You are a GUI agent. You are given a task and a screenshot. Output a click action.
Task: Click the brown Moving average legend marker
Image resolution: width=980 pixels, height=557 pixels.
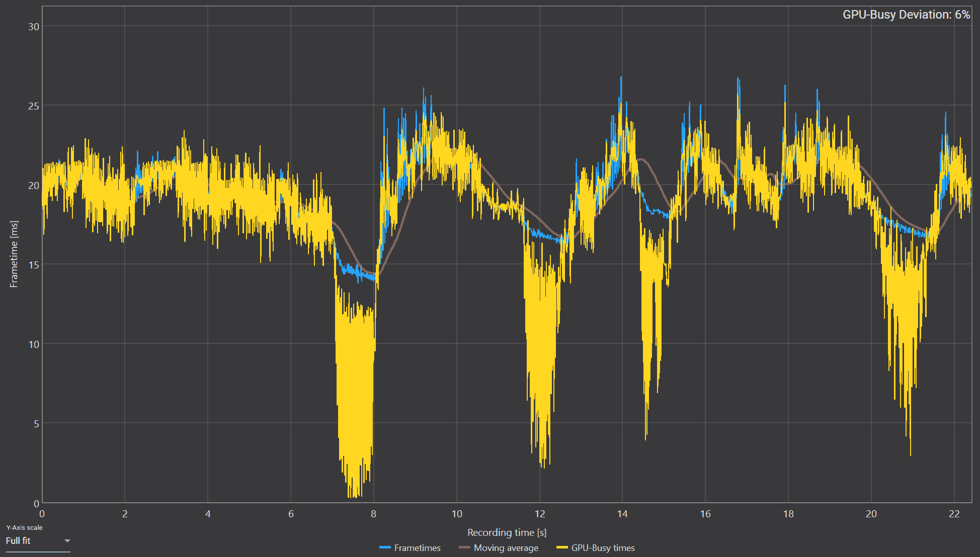464,547
